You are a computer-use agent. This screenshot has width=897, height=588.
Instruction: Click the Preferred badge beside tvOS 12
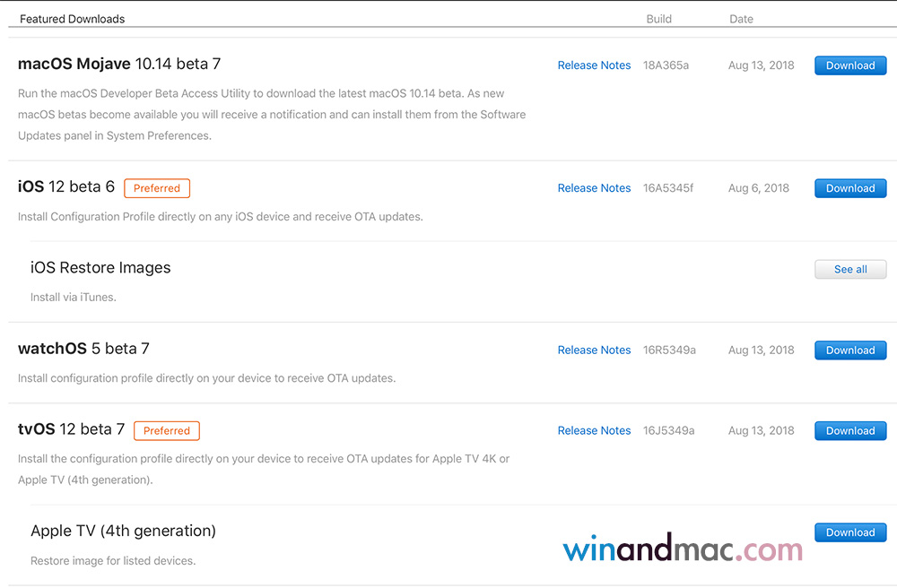tap(167, 431)
